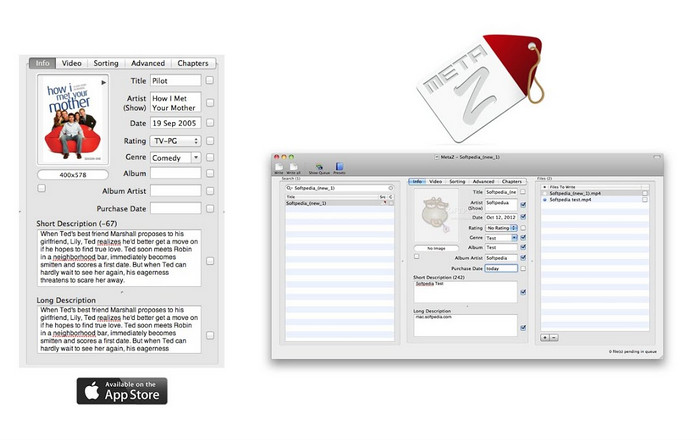Select Video tab in the MetaZ window
The image size is (700, 441).
[435, 182]
